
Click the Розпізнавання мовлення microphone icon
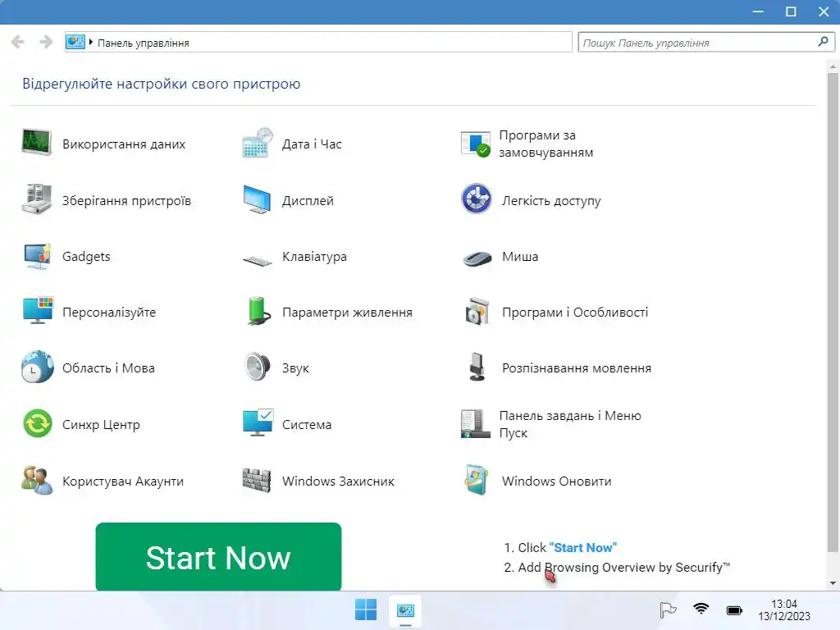click(x=477, y=367)
